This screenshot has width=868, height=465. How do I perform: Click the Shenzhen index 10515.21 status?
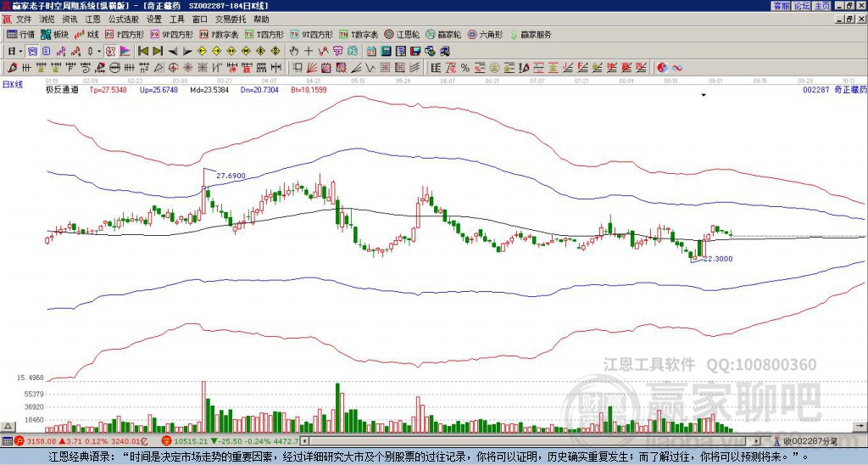point(192,441)
